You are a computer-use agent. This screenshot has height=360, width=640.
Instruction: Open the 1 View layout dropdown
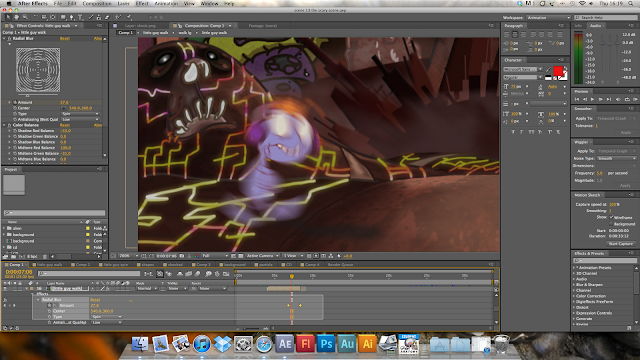tap(293, 256)
